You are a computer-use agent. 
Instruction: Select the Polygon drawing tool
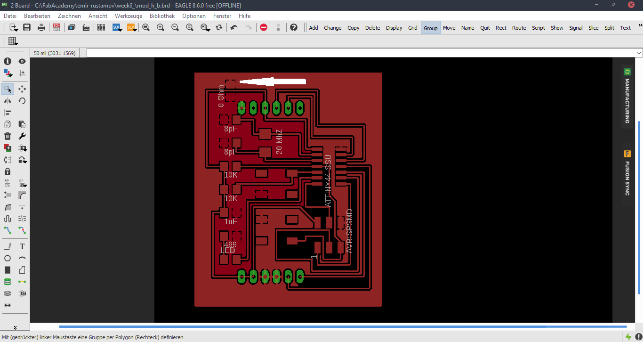22,270
